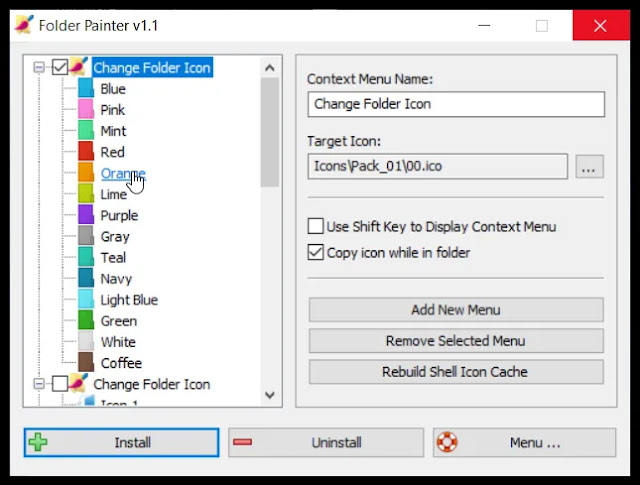Select the White tree entry label
This screenshot has width=640, height=485.
[x=118, y=342]
